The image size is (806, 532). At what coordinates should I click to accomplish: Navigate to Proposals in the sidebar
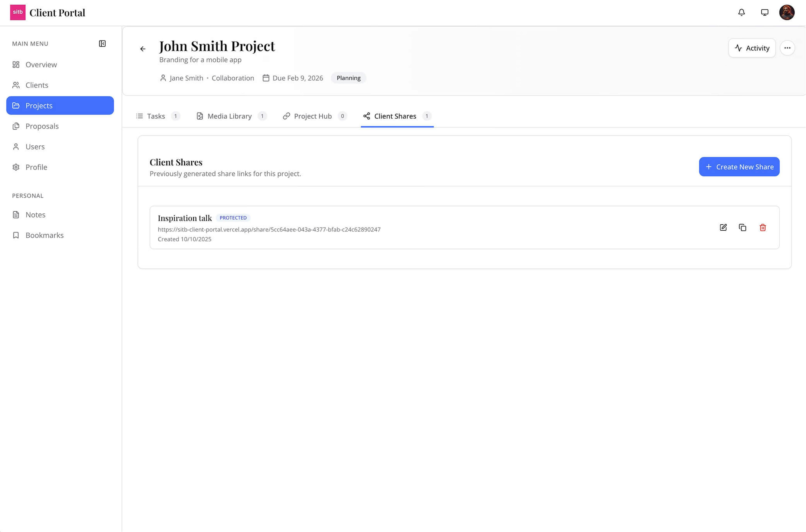[42, 126]
